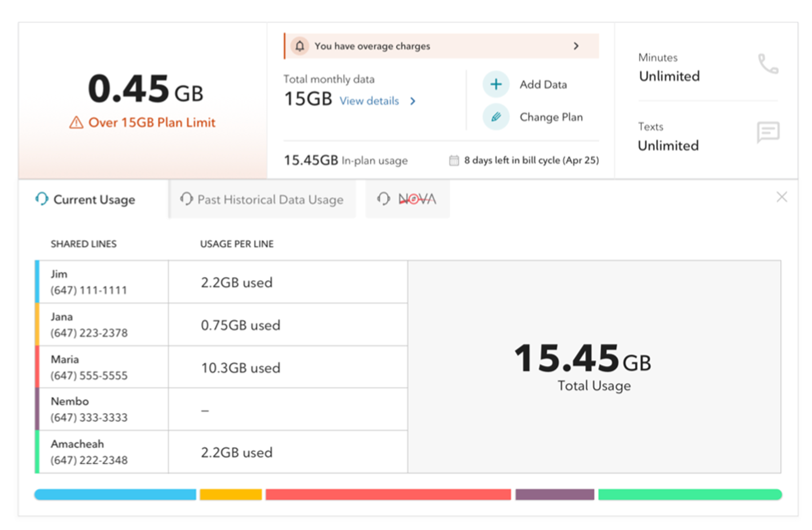Switch to Past Historical Data Usage tab
Viewport: 812px width, 530px height.
[263, 199]
